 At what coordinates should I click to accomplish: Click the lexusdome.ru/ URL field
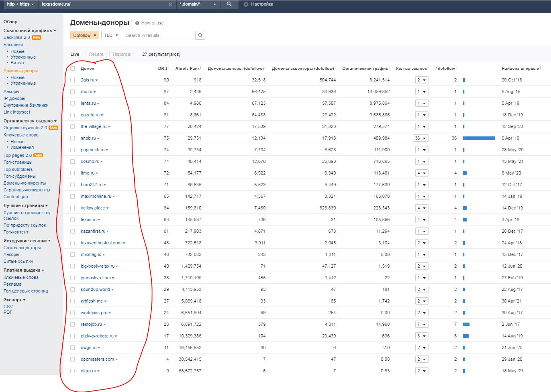pos(104,4)
